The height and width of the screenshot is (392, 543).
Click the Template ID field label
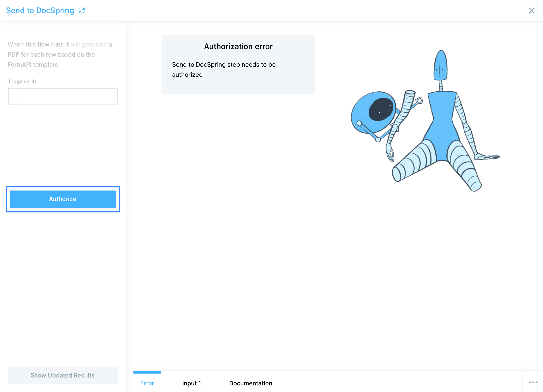point(22,82)
